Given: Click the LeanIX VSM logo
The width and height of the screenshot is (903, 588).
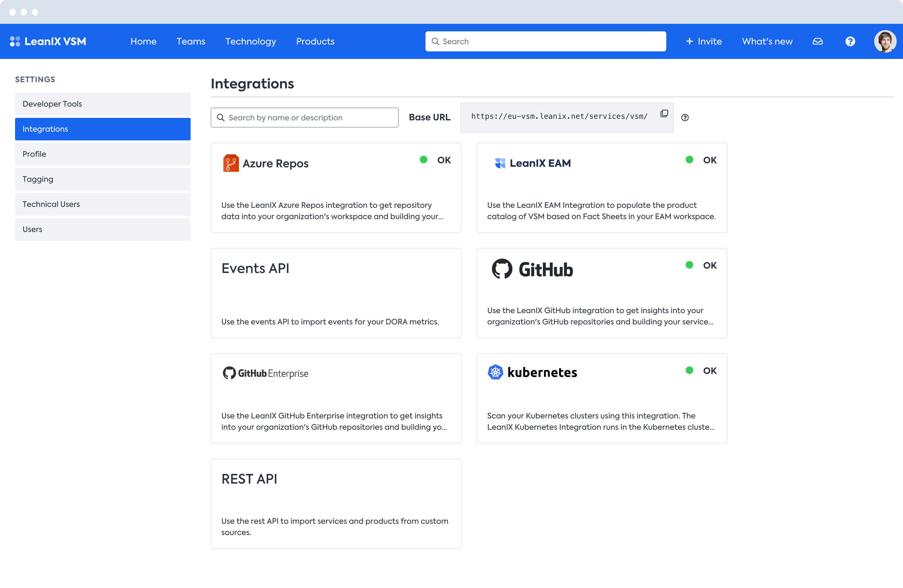Looking at the screenshot, I should (x=48, y=41).
